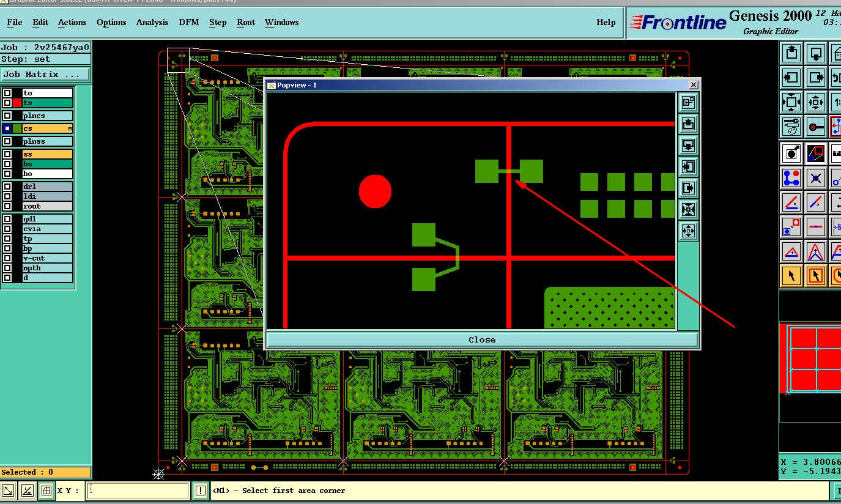The height and width of the screenshot is (504, 841).
Task: Click the zoom in icon in Popview
Action: pyautogui.click(x=688, y=210)
